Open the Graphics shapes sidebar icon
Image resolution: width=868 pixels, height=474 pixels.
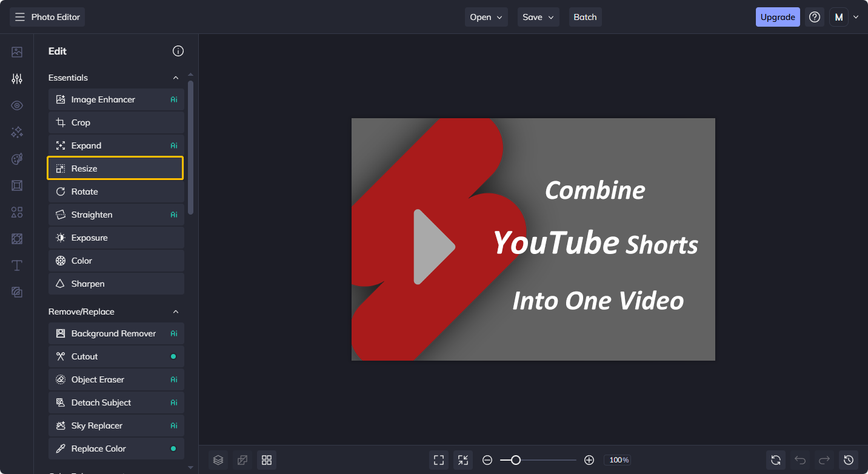17,212
